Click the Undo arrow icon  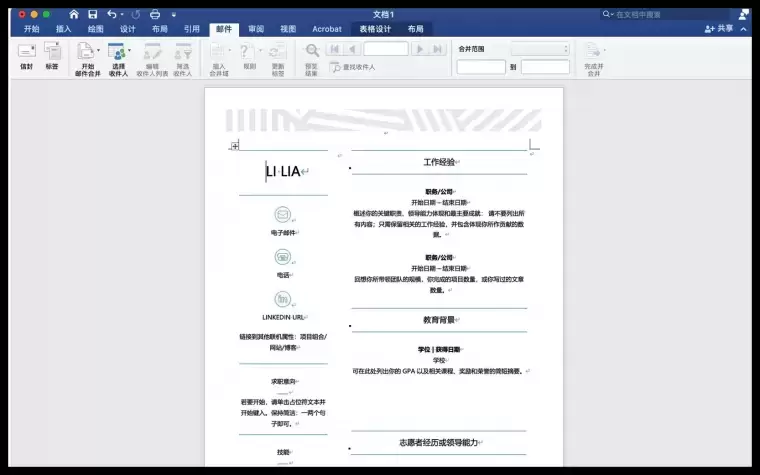coord(112,15)
